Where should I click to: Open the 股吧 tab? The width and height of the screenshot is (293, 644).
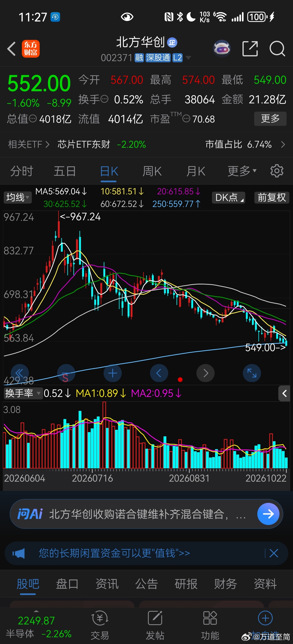[28, 584]
